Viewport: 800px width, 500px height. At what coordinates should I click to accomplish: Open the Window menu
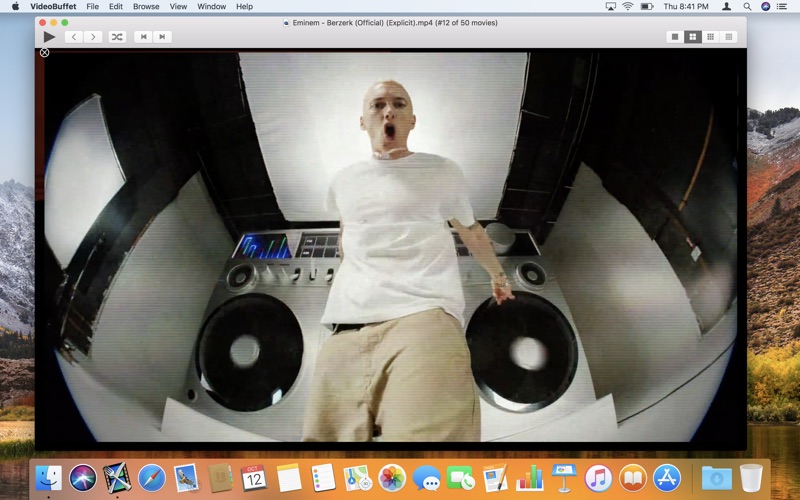[211, 7]
